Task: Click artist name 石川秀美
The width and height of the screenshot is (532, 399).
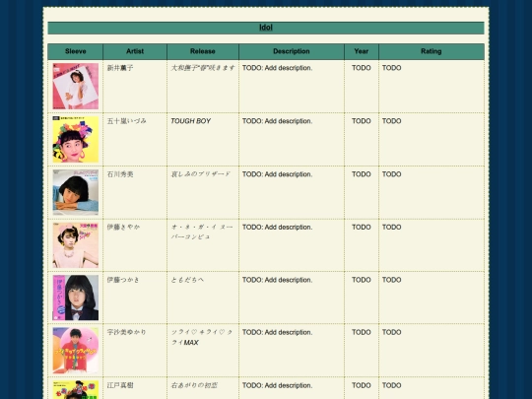Action: [120, 174]
